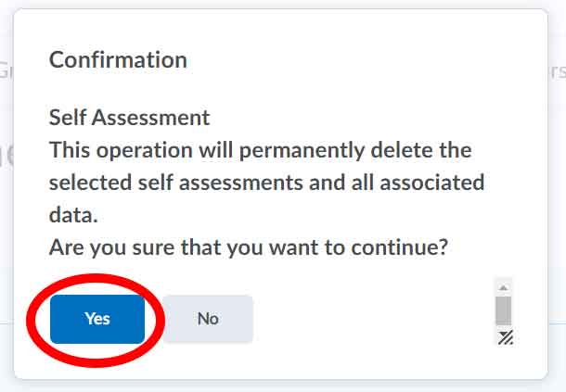This screenshot has height=392, width=566.
Task: Click the scrollbar up arrow
Action: [x=503, y=287]
